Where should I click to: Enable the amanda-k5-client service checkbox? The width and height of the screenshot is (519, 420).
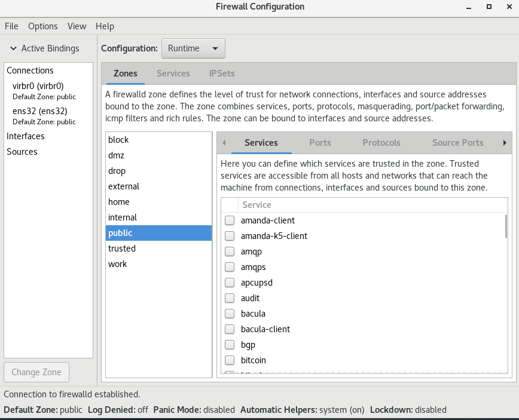point(230,236)
